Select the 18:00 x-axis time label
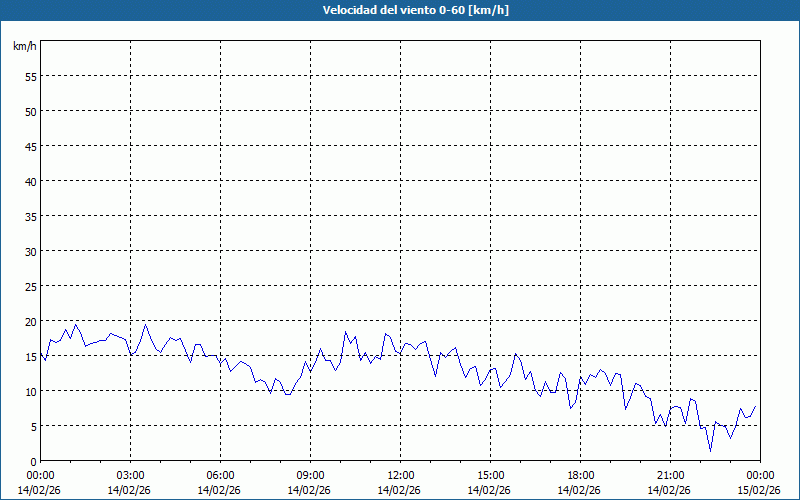The height and width of the screenshot is (500, 800). click(x=580, y=475)
